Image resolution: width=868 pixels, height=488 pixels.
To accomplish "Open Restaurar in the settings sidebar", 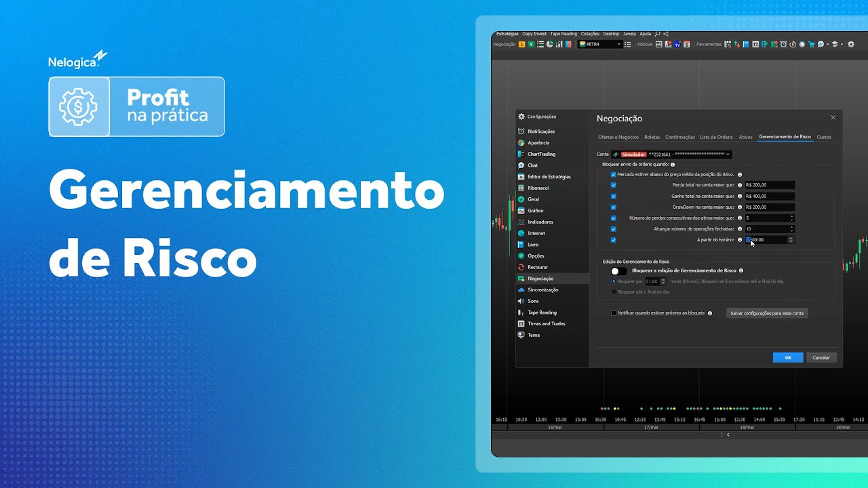I will point(538,267).
